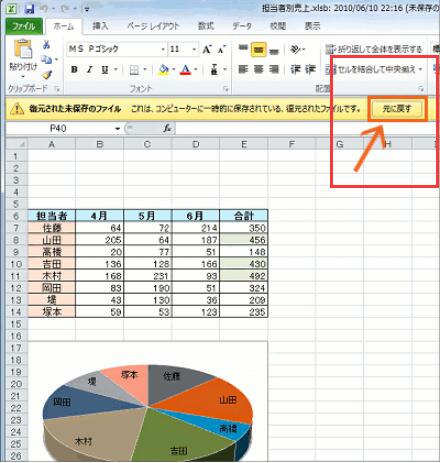Open the Clipboard group dialog launcher
This screenshot has height=463, width=440.
tap(57, 89)
